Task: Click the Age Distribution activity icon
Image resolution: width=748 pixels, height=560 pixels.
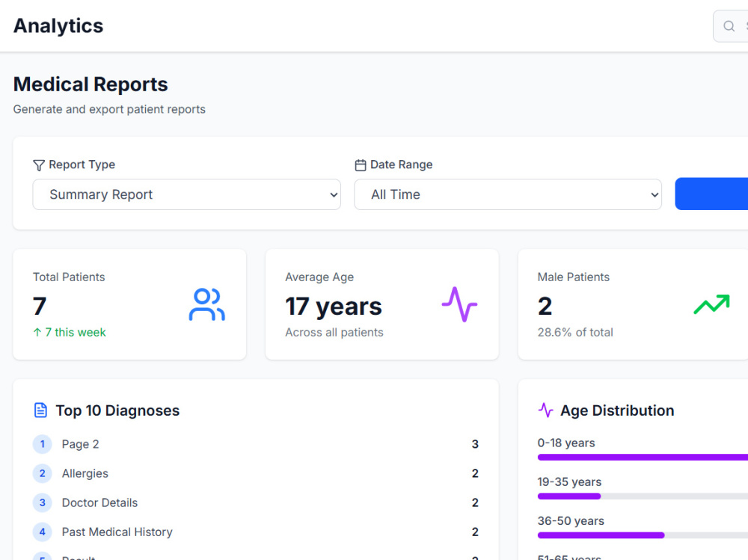Action: tap(545, 410)
